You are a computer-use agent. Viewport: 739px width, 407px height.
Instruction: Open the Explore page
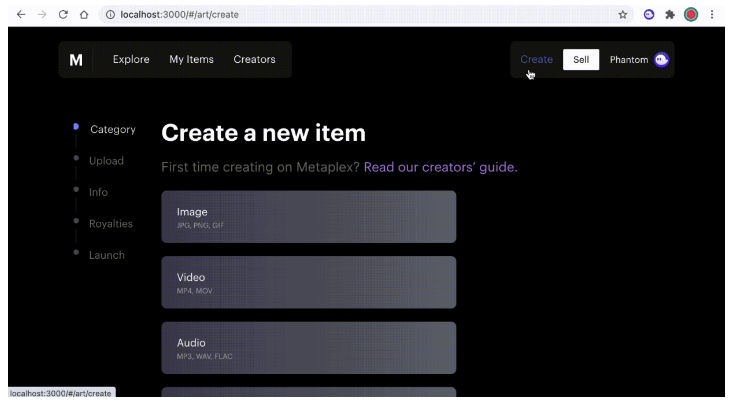[131, 59]
